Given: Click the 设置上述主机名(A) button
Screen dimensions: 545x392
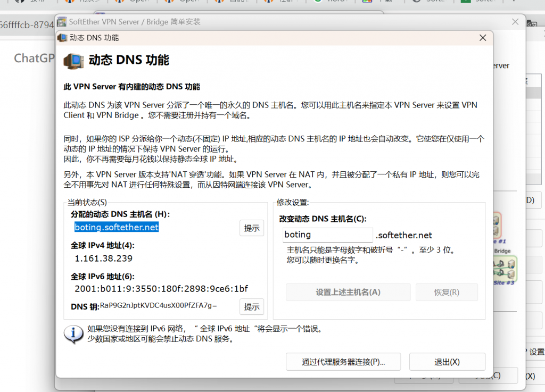Looking at the screenshot, I should (x=348, y=293).
